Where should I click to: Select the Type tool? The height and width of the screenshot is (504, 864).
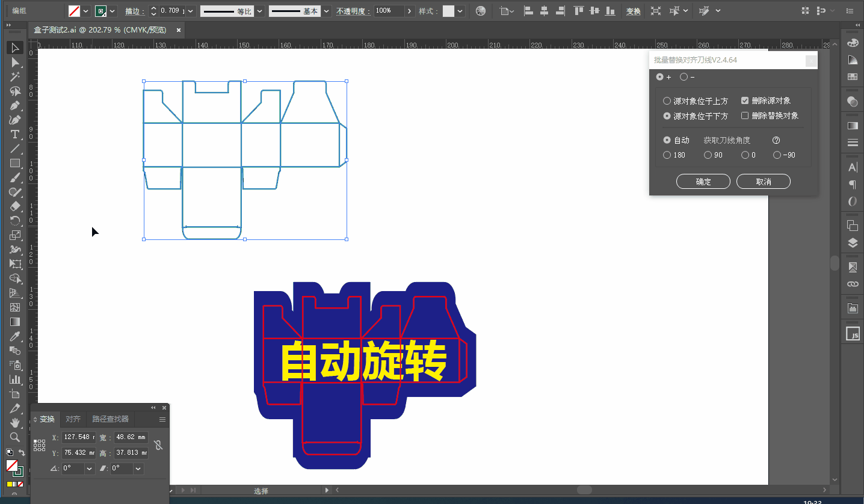[15, 134]
